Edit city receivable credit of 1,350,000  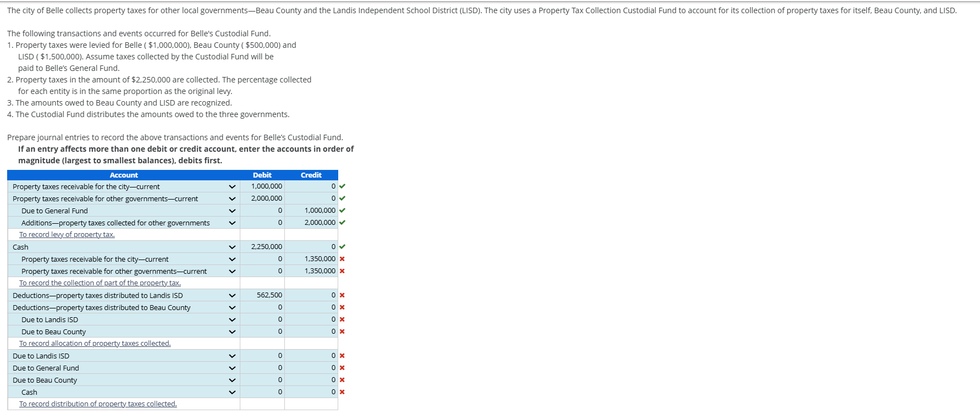[311, 259]
